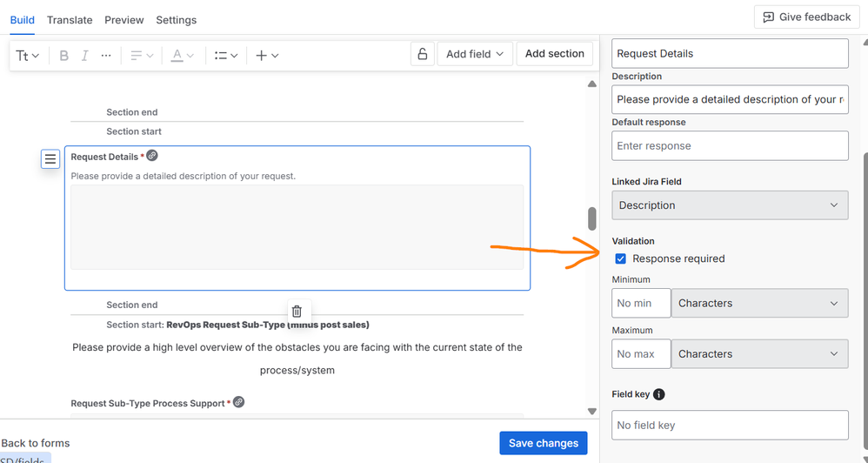This screenshot has width=868, height=463.
Task: Click the unlock padlock icon
Action: [423, 54]
